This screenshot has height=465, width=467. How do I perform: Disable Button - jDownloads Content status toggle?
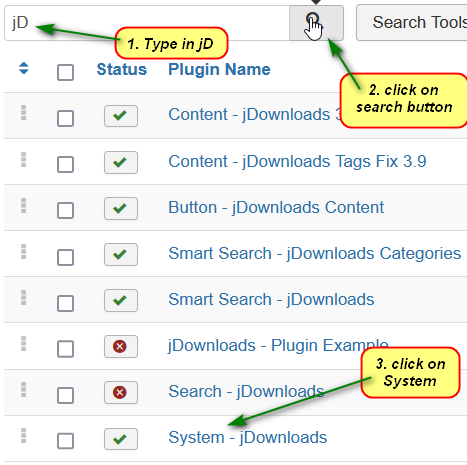[x=121, y=208]
